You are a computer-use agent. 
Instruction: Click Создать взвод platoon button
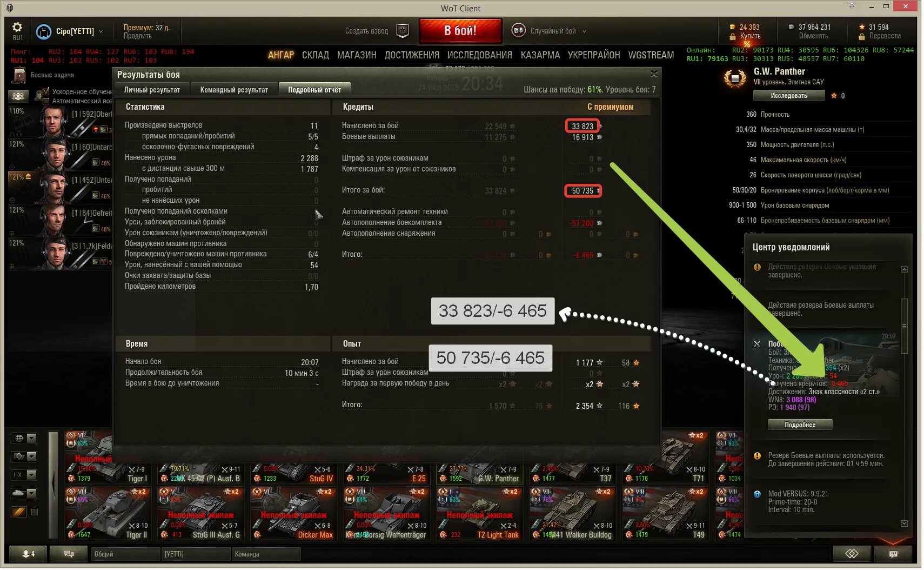point(366,31)
